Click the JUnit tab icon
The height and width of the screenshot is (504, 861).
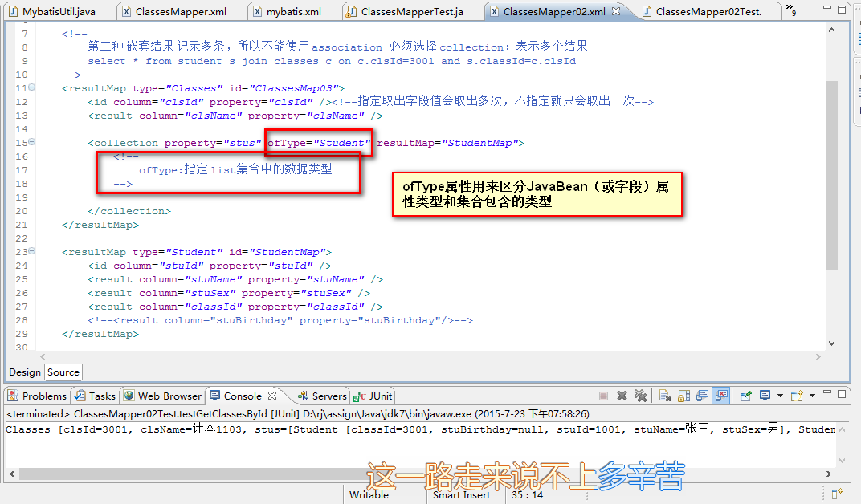[360, 396]
